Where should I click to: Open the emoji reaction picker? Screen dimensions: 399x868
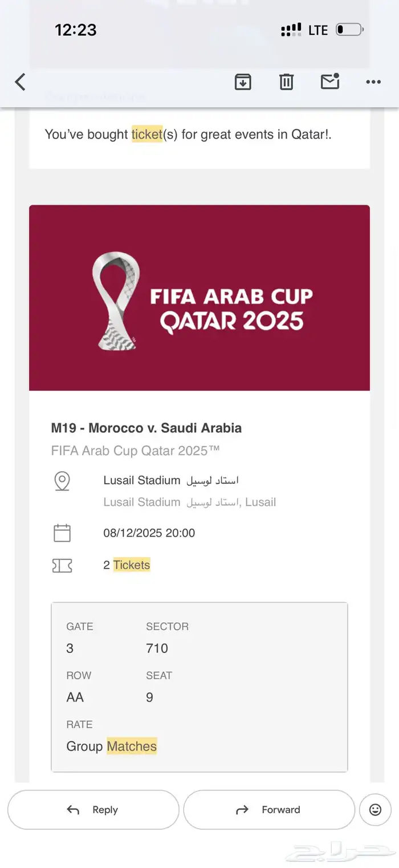point(375,809)
